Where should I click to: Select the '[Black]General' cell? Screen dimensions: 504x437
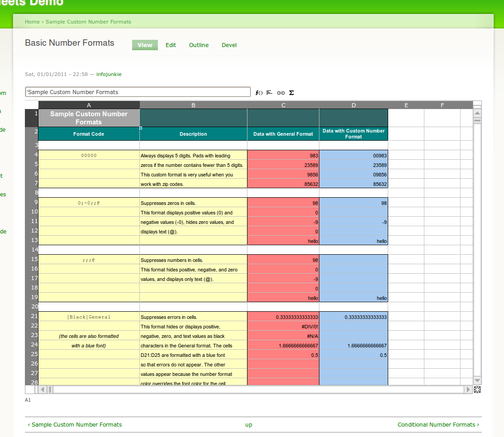89,317
